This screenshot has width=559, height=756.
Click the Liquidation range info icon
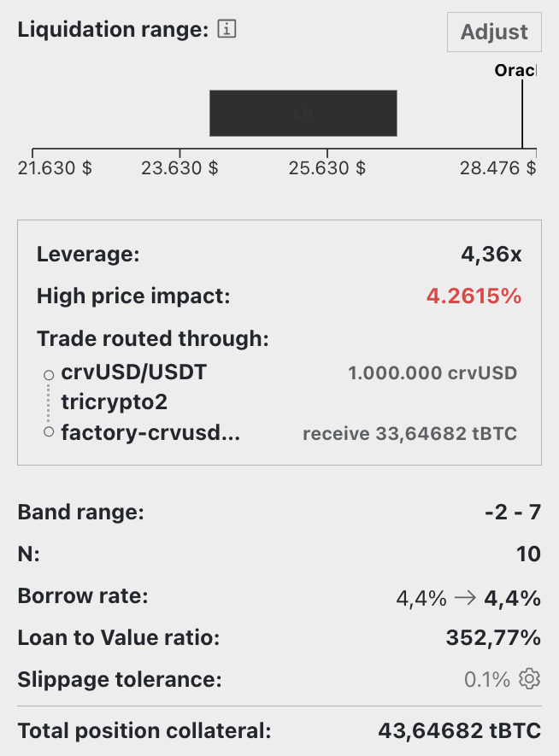(x=227, y=29)
